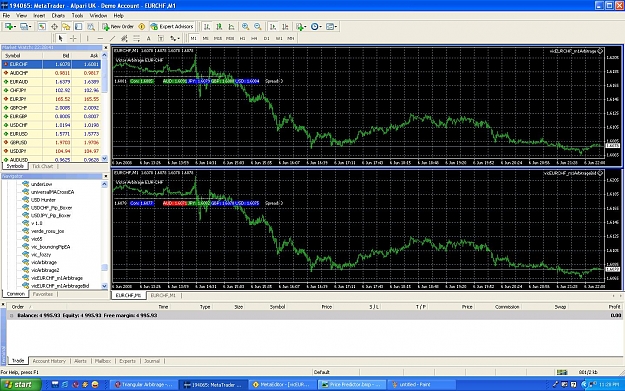Sort orders by Profit column header
The image size is (625, 391).
pyautogui.click(x=614, y=307)
